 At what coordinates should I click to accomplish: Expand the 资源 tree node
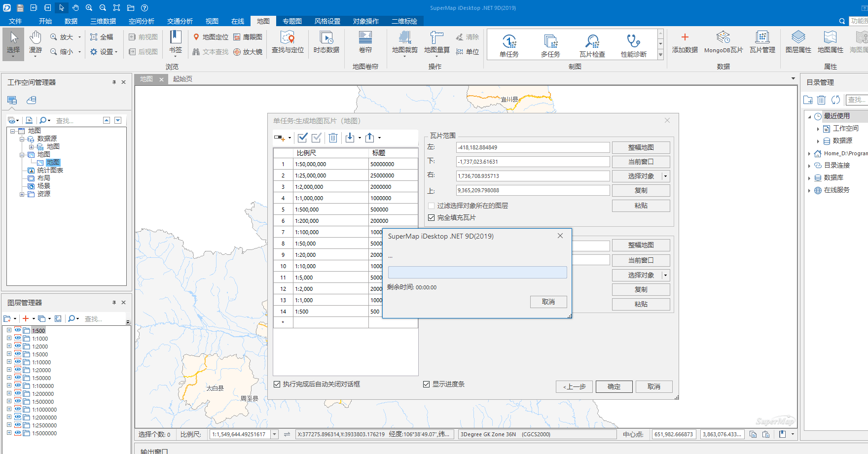22,194
